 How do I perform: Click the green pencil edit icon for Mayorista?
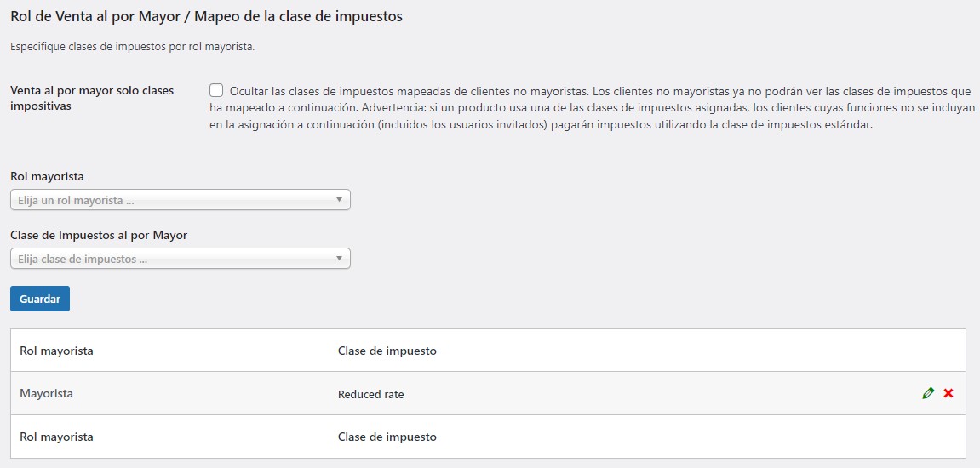(928, 393)
